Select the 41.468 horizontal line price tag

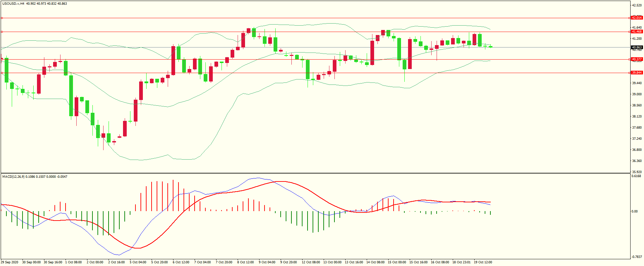(x=637, y=32)
